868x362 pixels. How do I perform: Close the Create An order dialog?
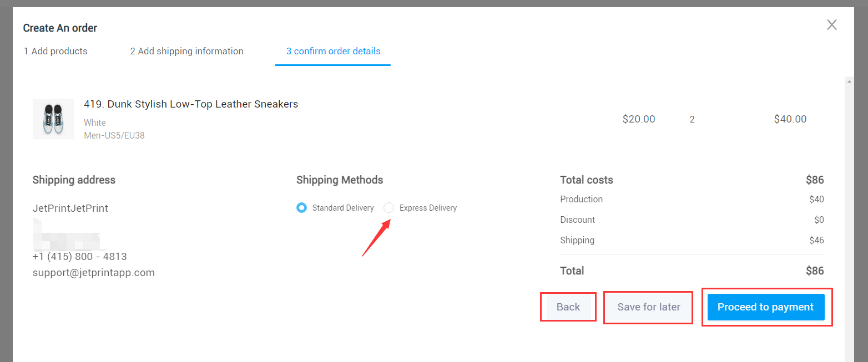(x=831, y=25)
